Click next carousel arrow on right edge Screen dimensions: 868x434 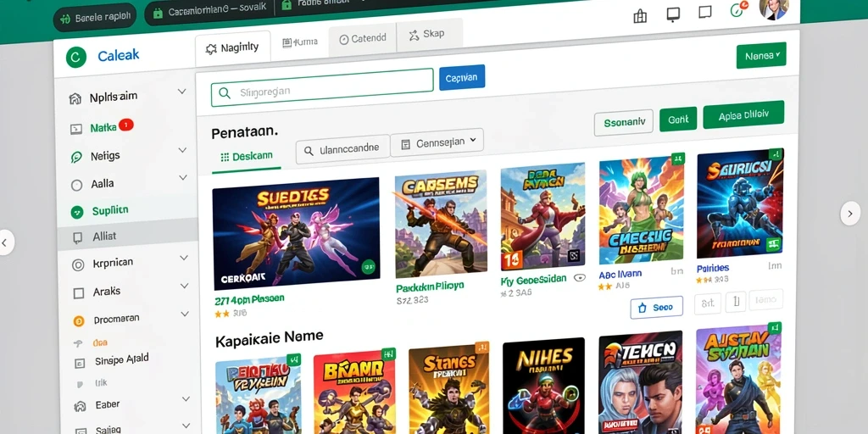click(x=849, y=213)
